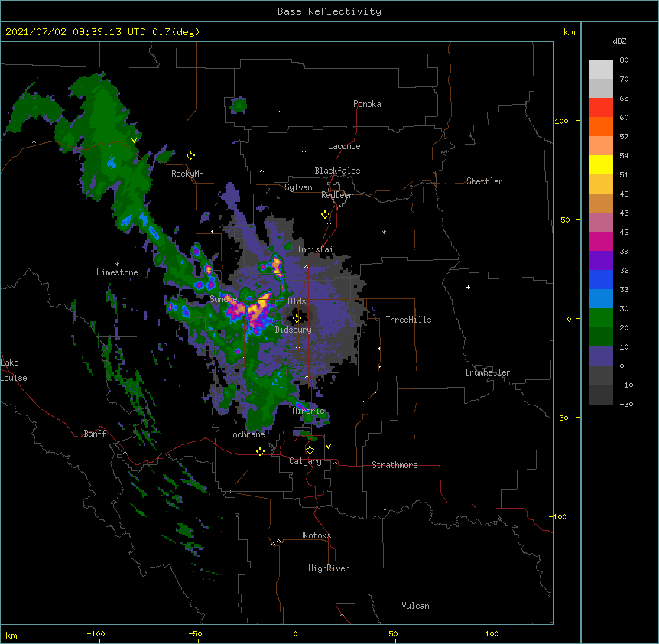659x644 pixels.
Task: Select the yellow radar site marker near Olds
Action: tap(297, 318)
